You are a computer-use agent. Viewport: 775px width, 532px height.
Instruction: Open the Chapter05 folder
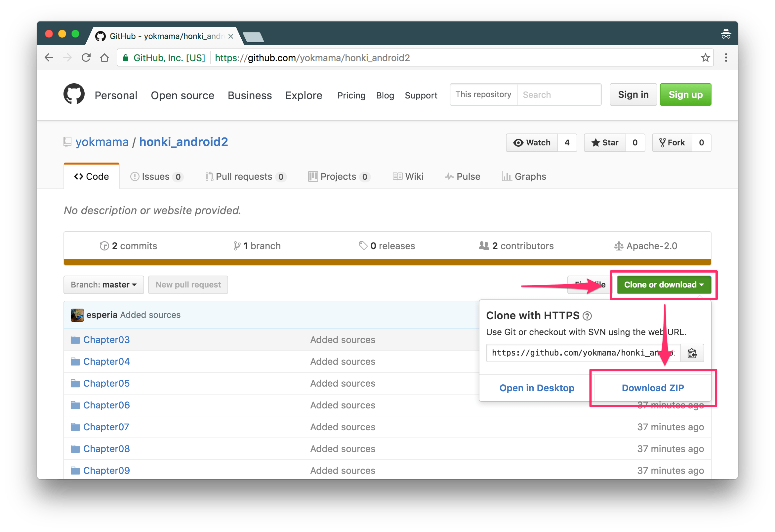[x=106, y=383]
